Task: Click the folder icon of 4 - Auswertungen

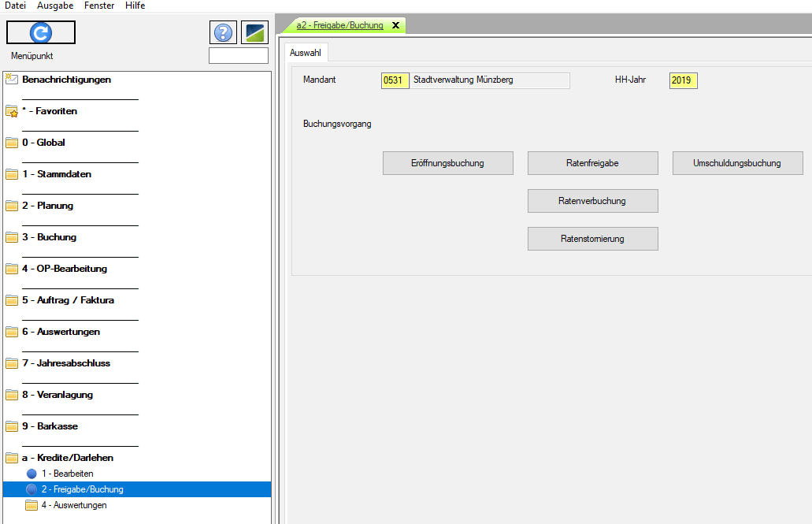Action: click(x=32, y=505)
